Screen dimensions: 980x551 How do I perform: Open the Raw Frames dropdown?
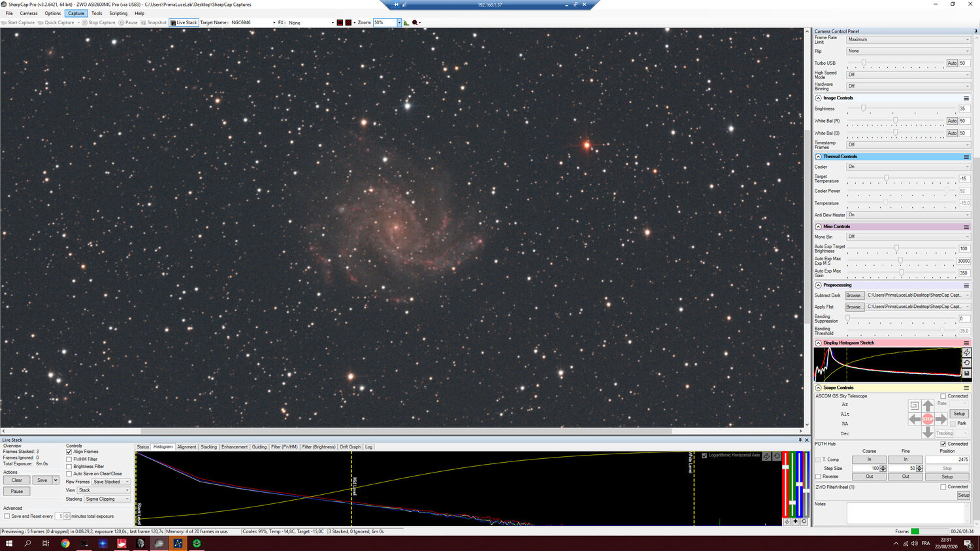111,482
